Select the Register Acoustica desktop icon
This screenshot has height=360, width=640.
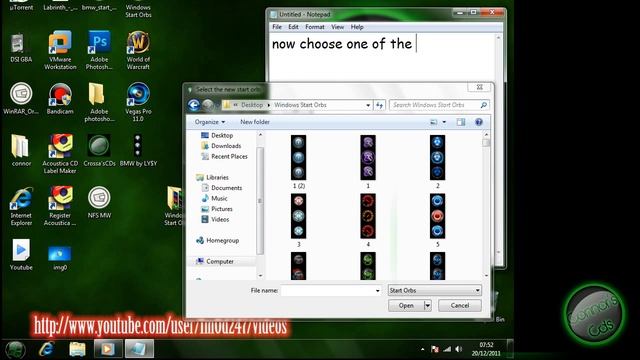(x=60, y=206)
